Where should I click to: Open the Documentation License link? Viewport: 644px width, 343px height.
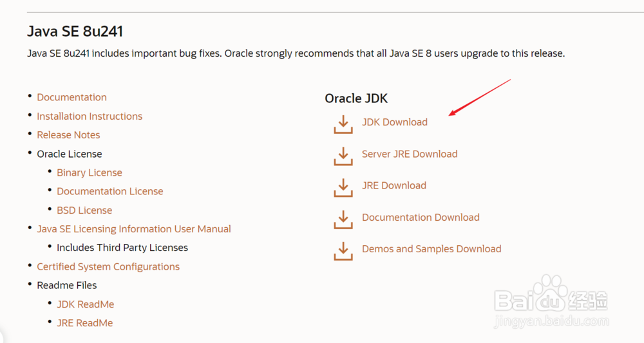tap(109, 191)
